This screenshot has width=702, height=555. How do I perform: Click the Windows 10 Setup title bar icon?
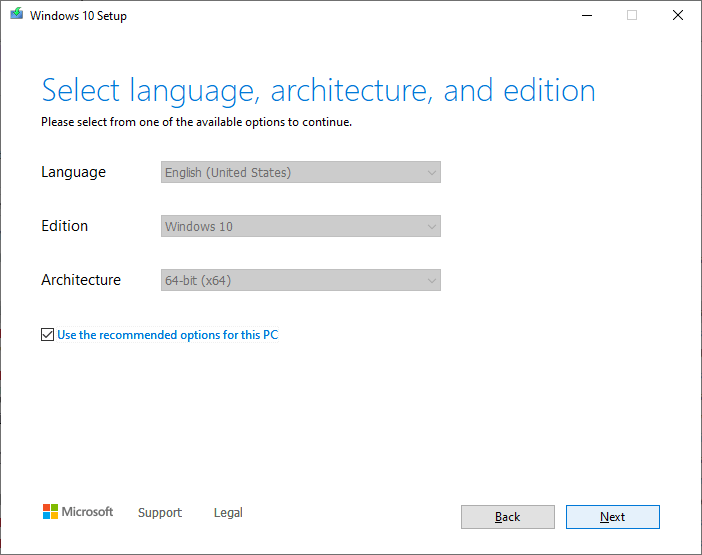17,14
